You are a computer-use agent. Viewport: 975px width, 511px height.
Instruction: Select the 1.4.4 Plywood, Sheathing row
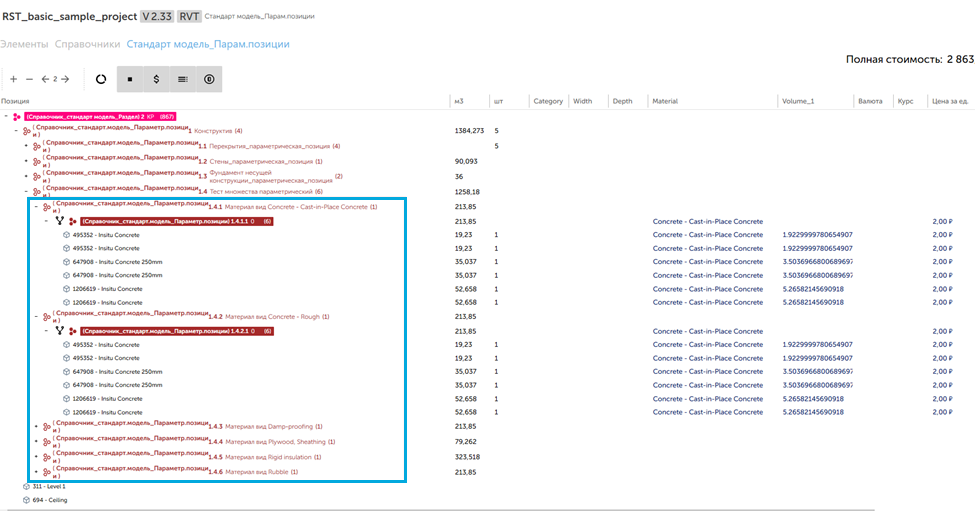pos(280,441)
